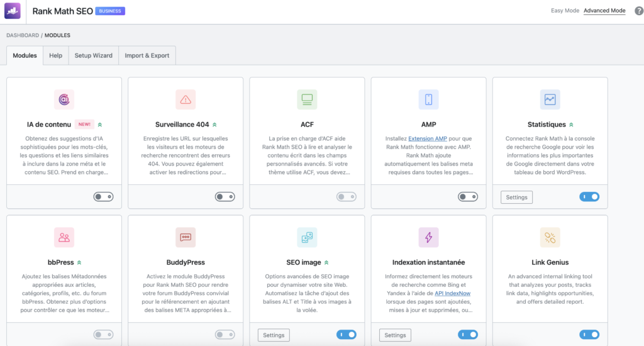Open Statistiques Settings button
Viewport: 644px width, 346px height.
[x=517, y=198]
